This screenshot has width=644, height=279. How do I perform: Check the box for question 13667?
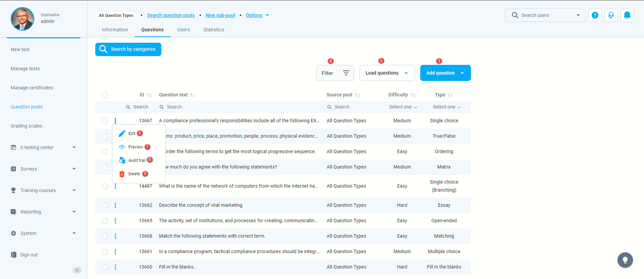tap(105, 121)
